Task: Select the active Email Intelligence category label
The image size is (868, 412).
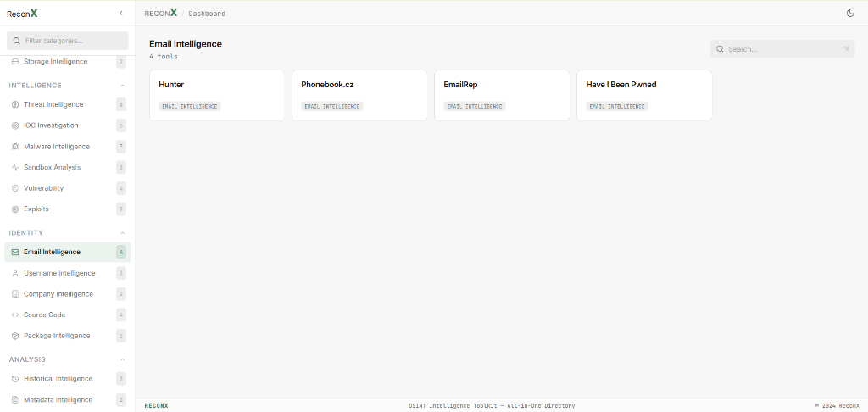Action: point(52,252)
